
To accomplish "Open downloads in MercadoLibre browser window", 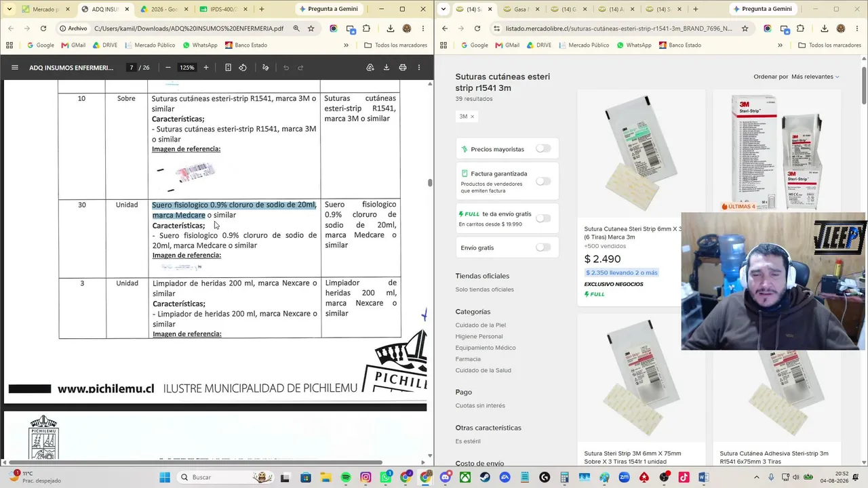I will pyautogui.click(x=825, y=28).
